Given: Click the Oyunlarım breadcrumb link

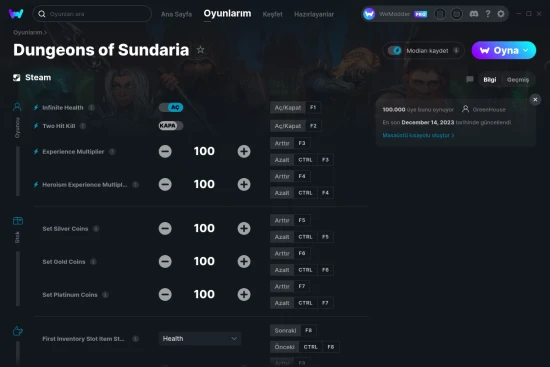Looking at the screenshot, I should 28,32.
